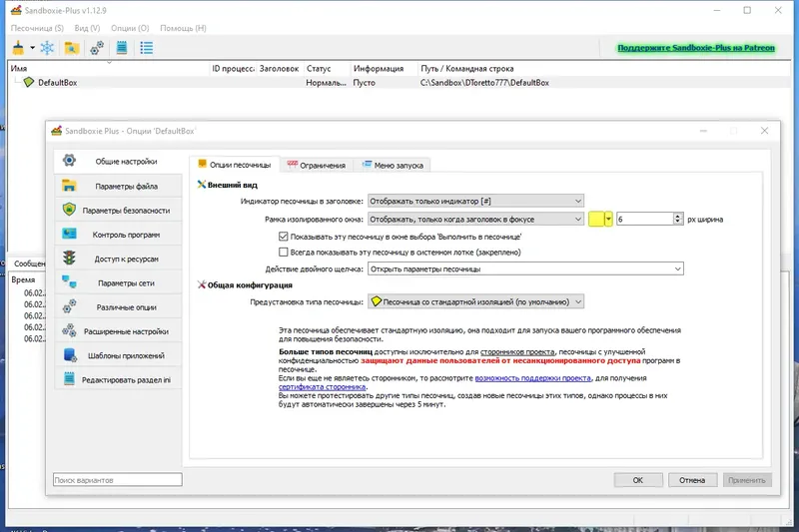Click the notepad ini editor toolbar icon

pyautogui.click(x=122, y=48)
